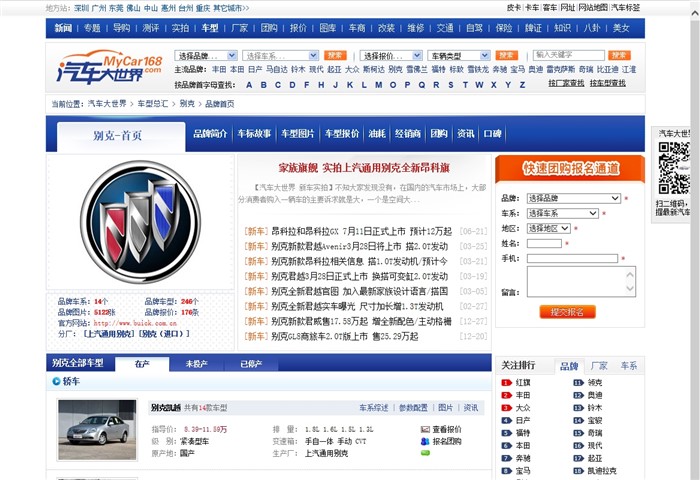Click 凯迪拉克 in the brand ranking
The width and height of the screenshot is (700, 480).
click(x=602, y=471)
